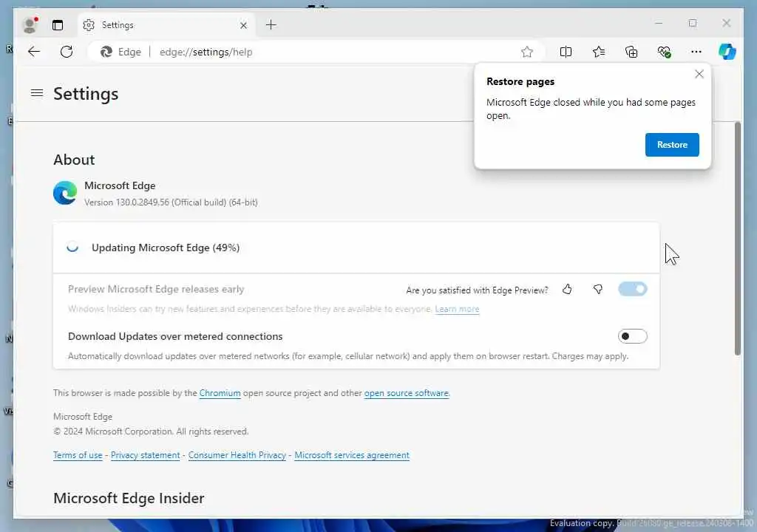Open the tab actions menu icon
The width and height of the screenshot is (757, 532).
click(x=58, y=25)
